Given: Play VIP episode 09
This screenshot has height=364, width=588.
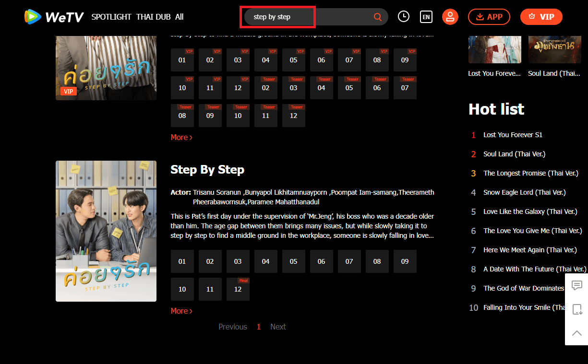Looking at the screenshot, I should [x=405, y=60].
